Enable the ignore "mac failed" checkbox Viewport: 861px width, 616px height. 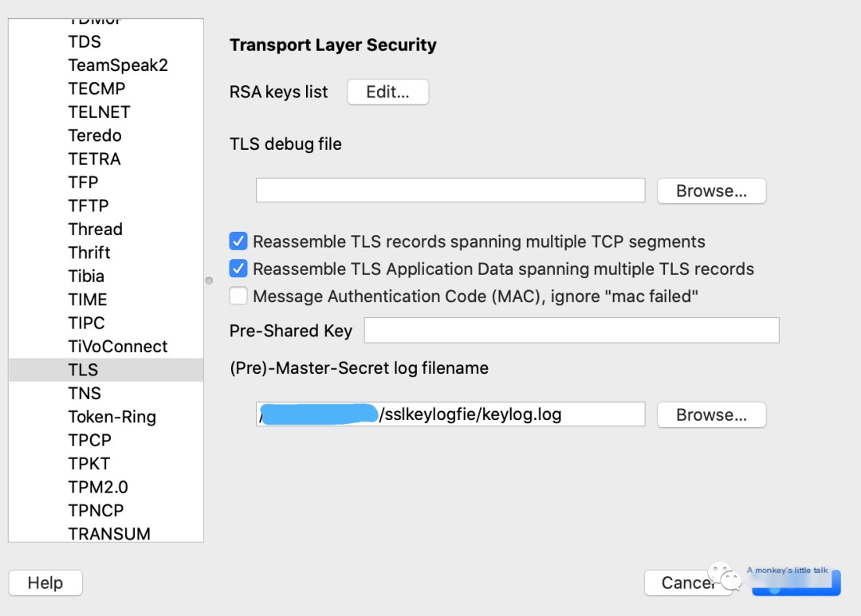pyautogui.click(x=238, y=296)
